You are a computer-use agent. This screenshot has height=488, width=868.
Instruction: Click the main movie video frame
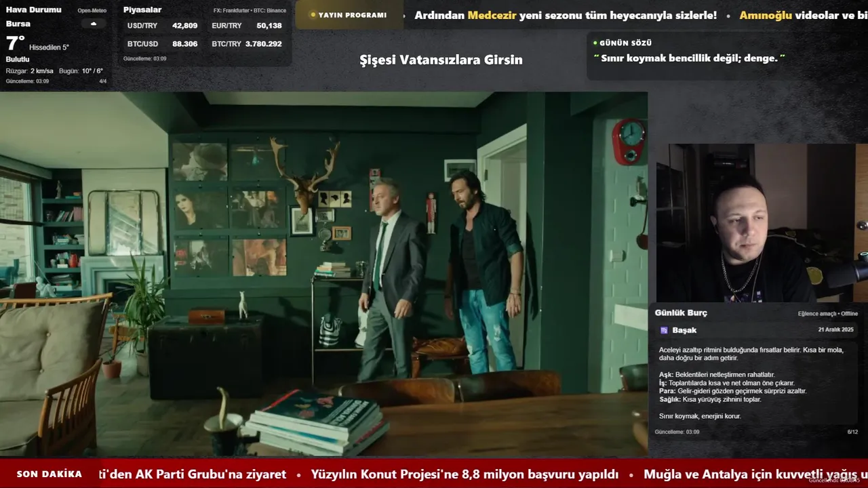point(323,274)
